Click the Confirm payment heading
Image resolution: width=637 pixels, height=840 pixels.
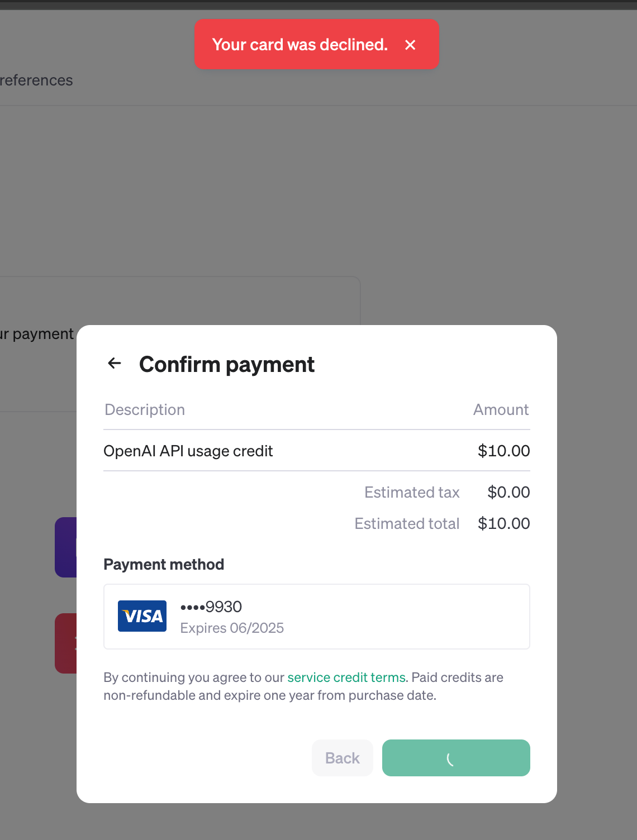(226, 365)
